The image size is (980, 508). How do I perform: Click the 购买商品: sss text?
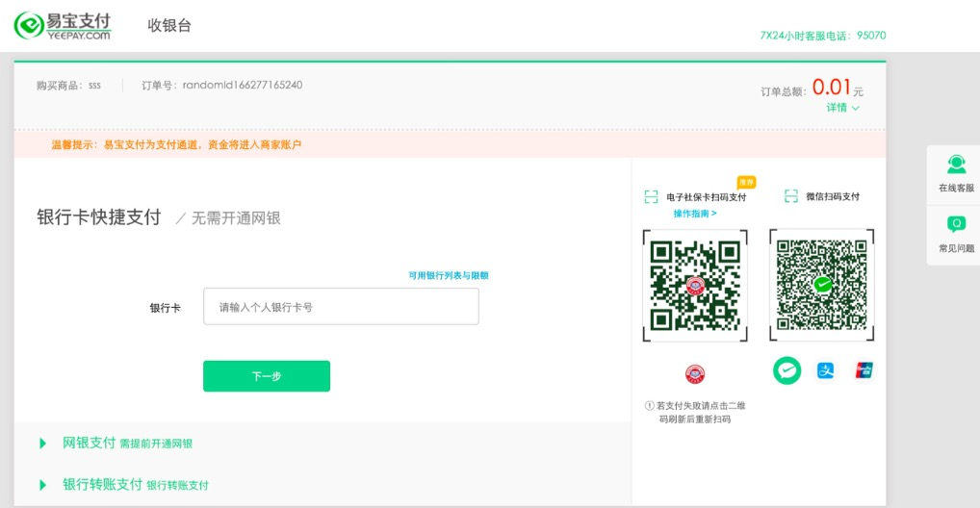tap(68, 86)
